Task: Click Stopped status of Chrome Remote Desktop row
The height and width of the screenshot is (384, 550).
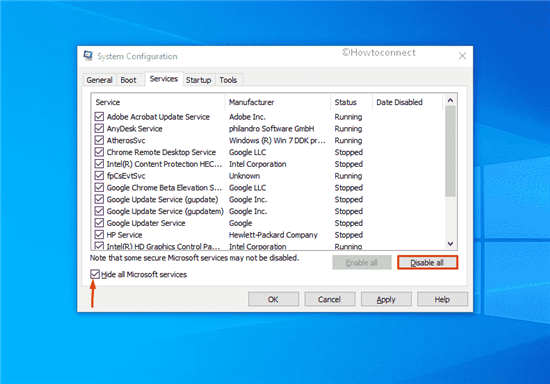Action: 349,152
